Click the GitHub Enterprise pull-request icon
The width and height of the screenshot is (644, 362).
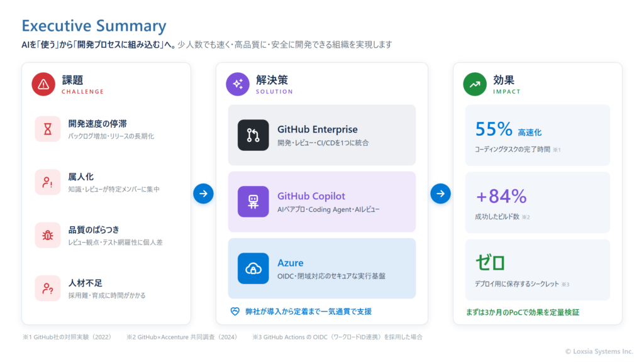click(253, 135)
